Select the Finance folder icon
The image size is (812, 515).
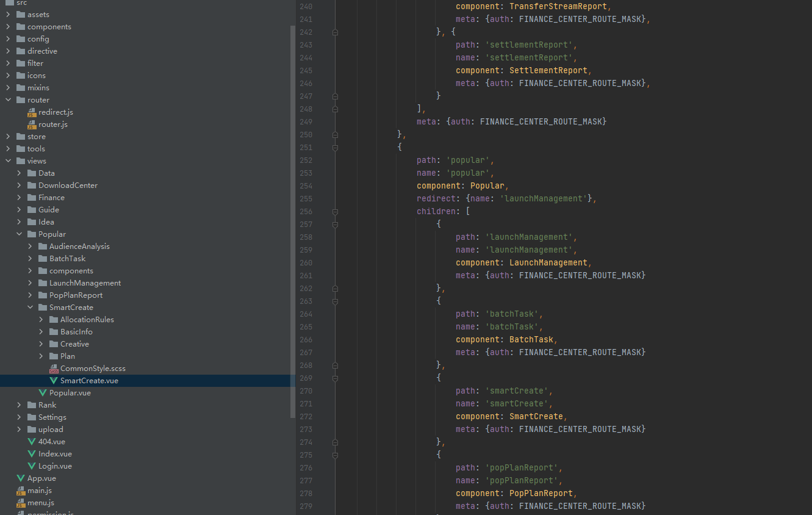[32, 198]
